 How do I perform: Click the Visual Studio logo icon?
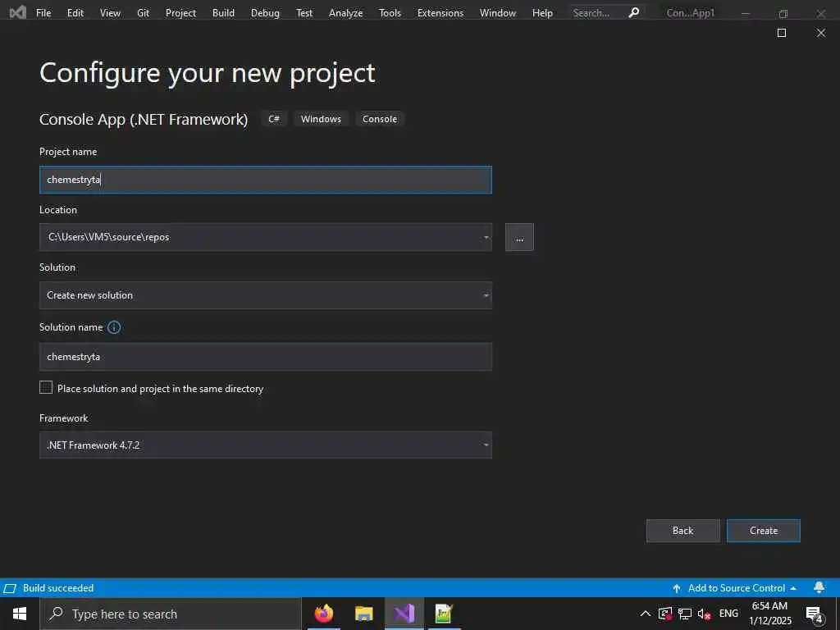[18, 11]
